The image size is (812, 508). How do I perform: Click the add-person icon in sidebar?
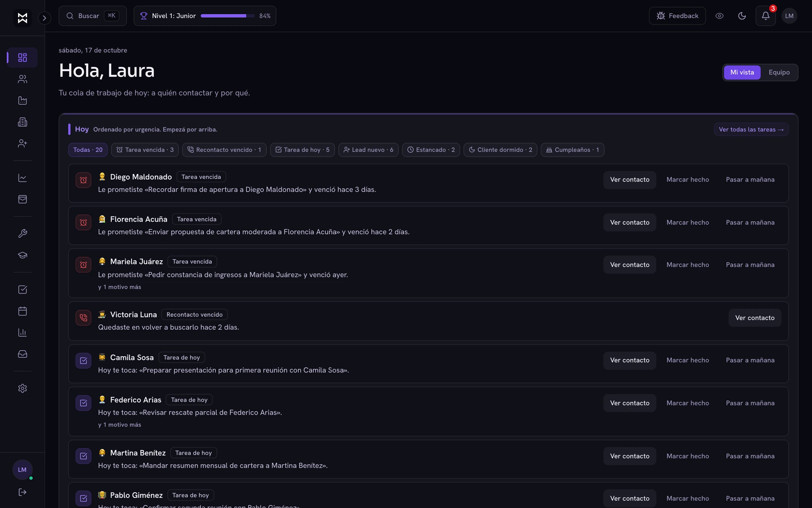[23, 143]
